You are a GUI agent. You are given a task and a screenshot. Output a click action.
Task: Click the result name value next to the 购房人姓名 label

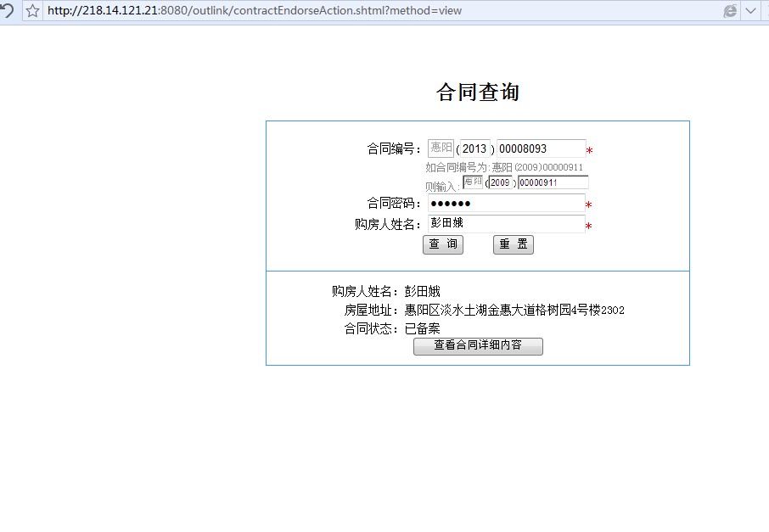[422, 291]
